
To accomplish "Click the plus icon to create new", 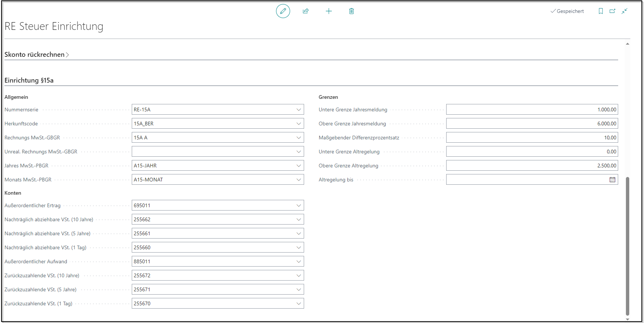I will [x=329, y=11].
